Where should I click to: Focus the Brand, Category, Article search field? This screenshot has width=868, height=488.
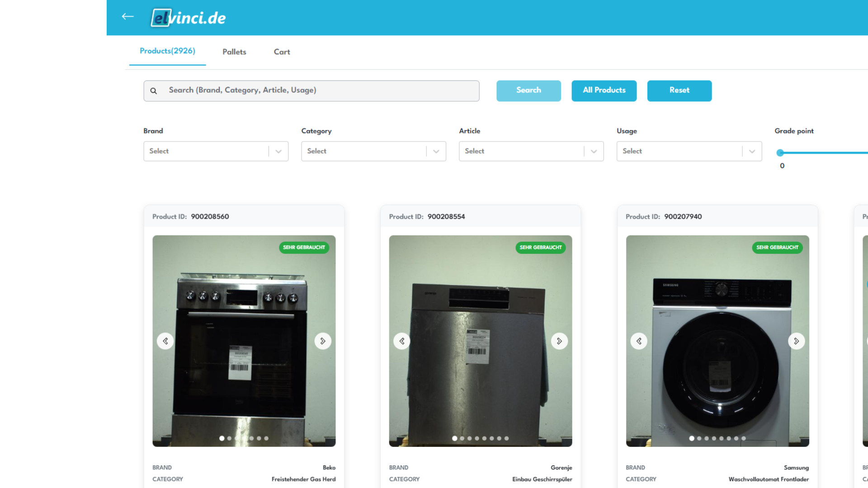[316, 90]
